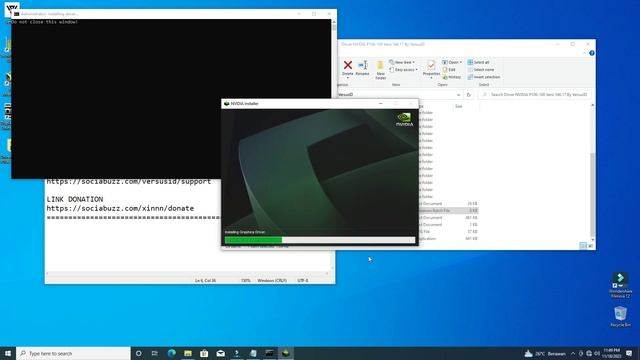Open the Windows Start menu
The width and height of the screenshot is (640, 360).
[x=8, y=353]
